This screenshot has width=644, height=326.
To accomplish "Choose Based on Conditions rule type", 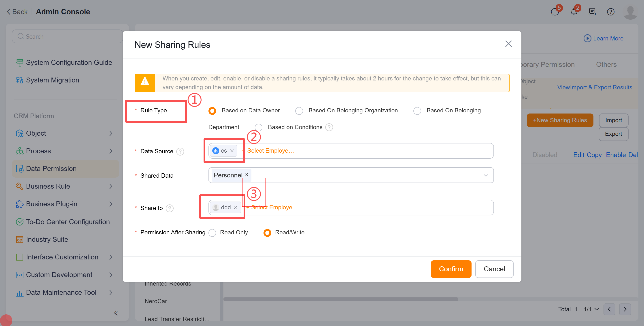I will click(x=259, y=127).
